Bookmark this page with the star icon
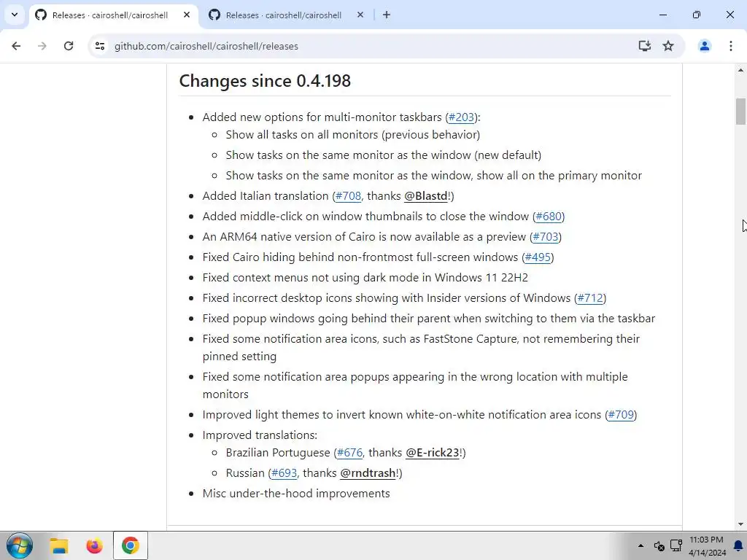 point(668,46)
